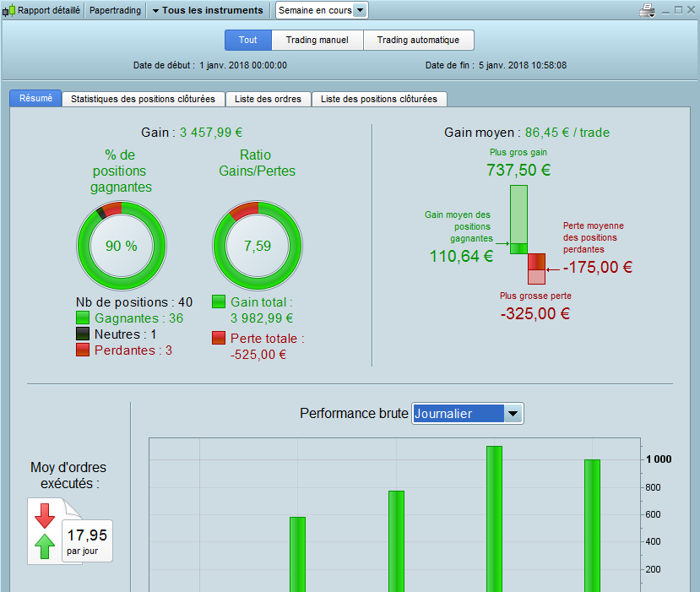Image resolution: width=700 pixels, height=592 pixels.
Task: Click the green up arrow orders icon
Action: pos(45,546)
